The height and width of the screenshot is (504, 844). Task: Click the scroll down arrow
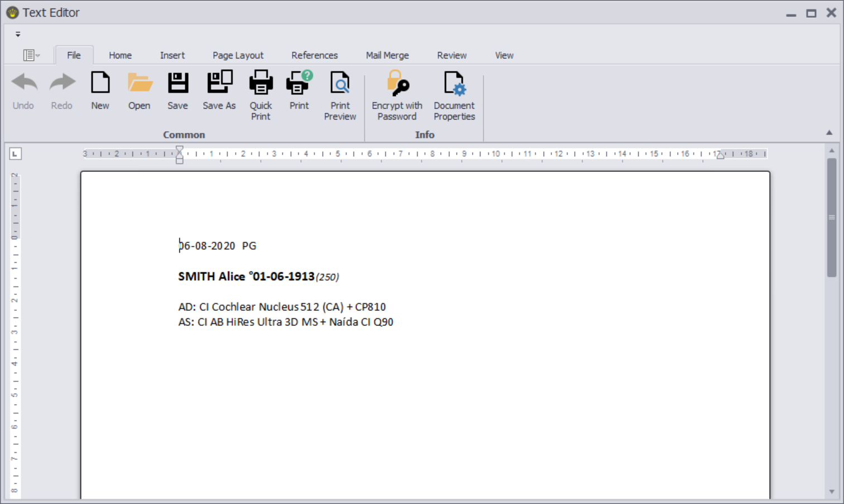832,492
